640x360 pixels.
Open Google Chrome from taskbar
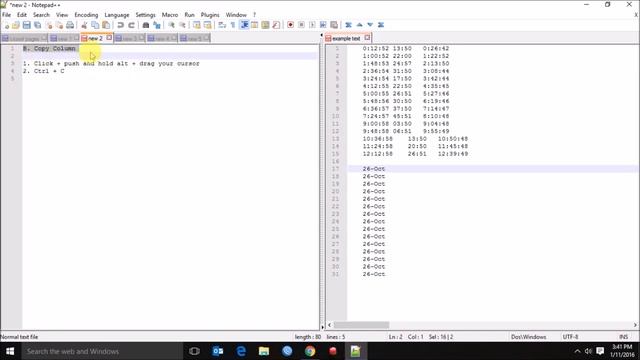tap(310, 351)
